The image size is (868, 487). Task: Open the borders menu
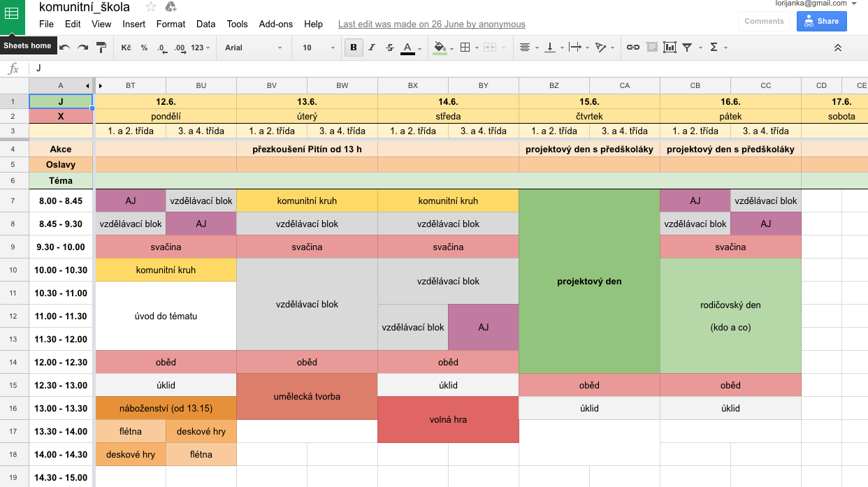click(x=468, y=48)
